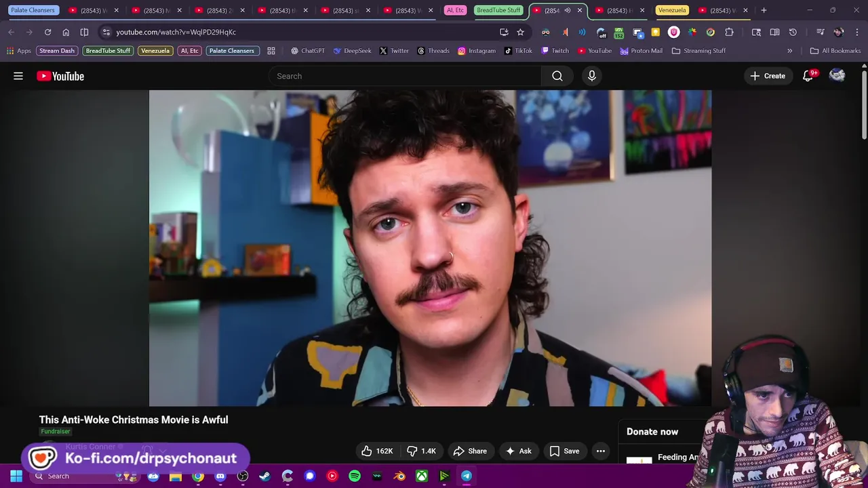Open browser reading mode book icon
The height and width of the screenshot is (488, 868).
point(774,32)
